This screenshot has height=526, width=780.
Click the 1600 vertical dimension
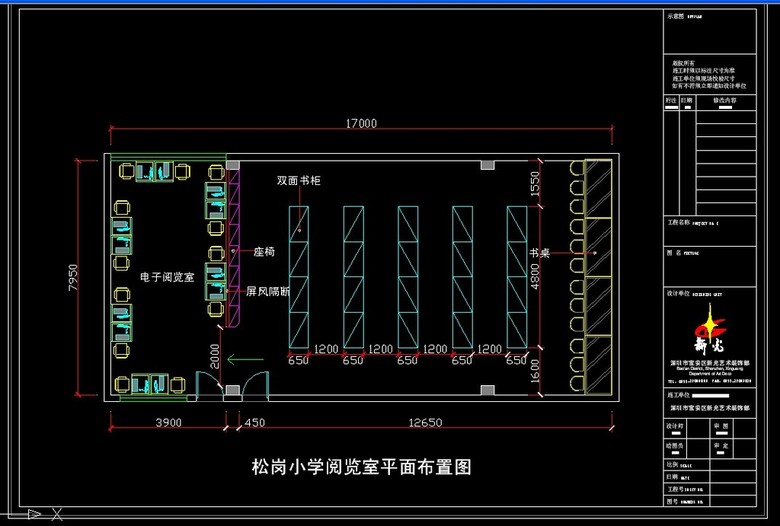tap(535, 371)
